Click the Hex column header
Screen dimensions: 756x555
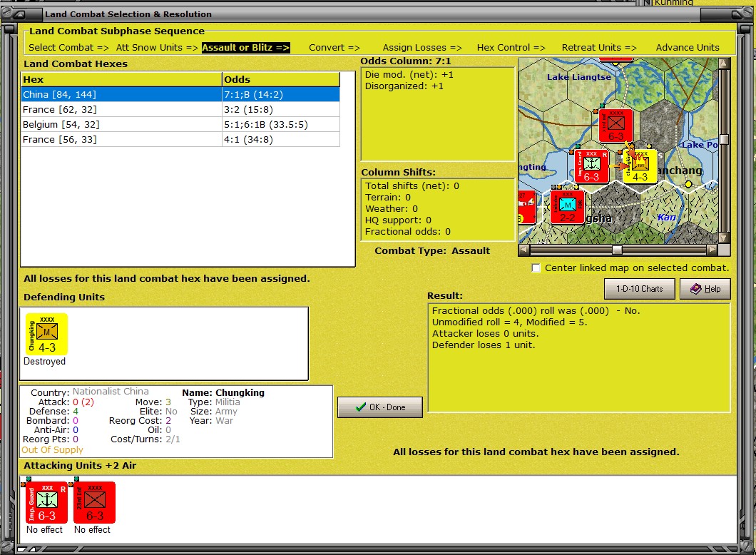[121, 80]
